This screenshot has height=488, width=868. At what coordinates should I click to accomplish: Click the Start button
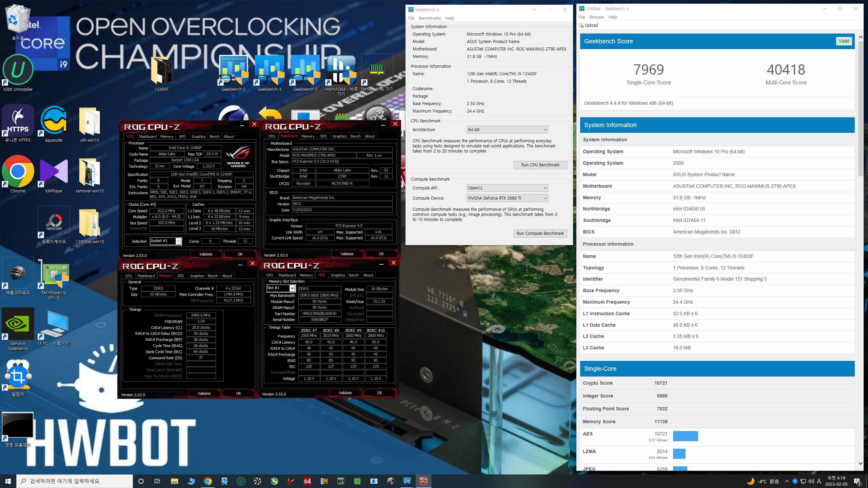pos(8,481)
